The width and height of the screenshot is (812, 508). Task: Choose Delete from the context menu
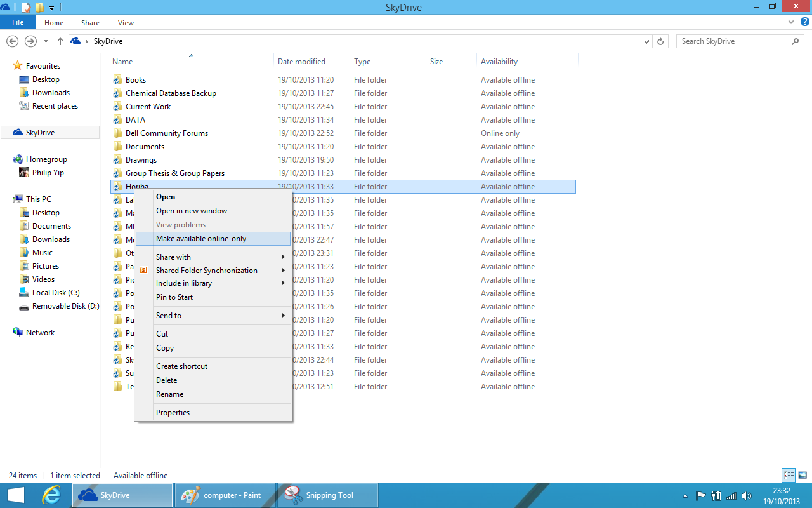tap(213, 380)
